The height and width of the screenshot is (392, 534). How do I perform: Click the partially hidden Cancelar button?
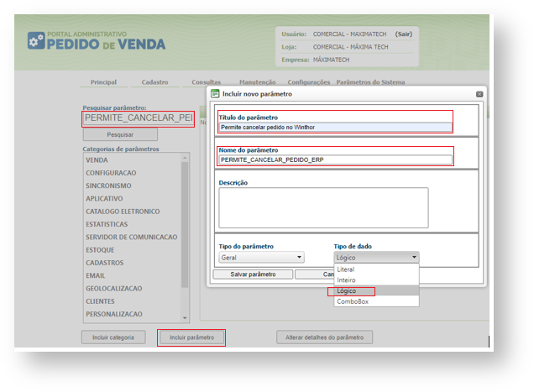315,274
